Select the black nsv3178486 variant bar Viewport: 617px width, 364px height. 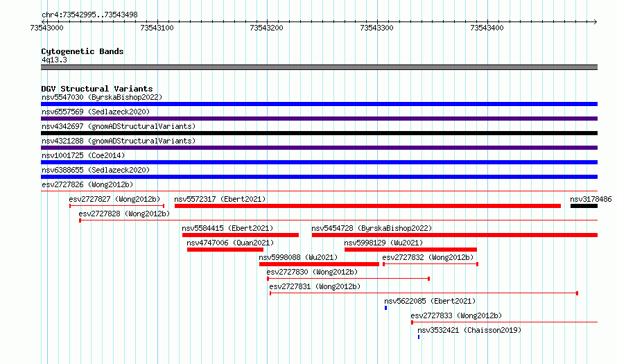click(584, 206)
